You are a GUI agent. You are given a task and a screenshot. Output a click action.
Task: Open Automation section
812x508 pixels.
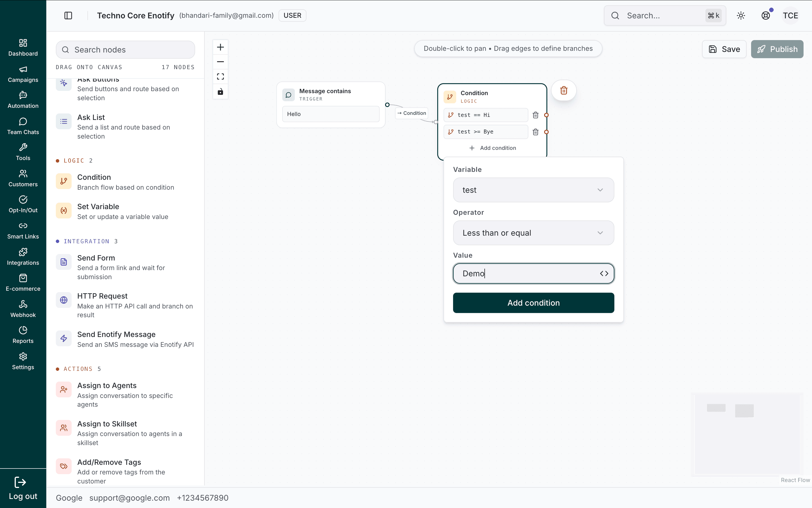[23, 100]
